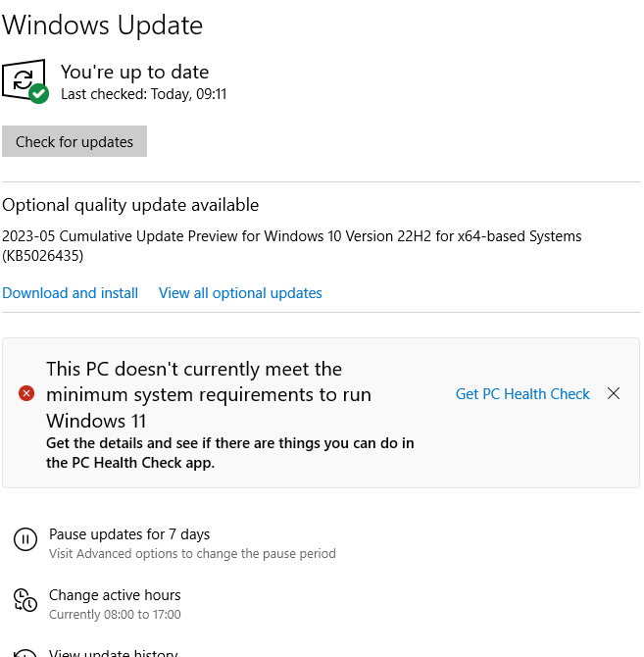This screenshot has height=657, width=644.
Task: Click the "You're up to date" status text
Action: click(x=134, y=72)
